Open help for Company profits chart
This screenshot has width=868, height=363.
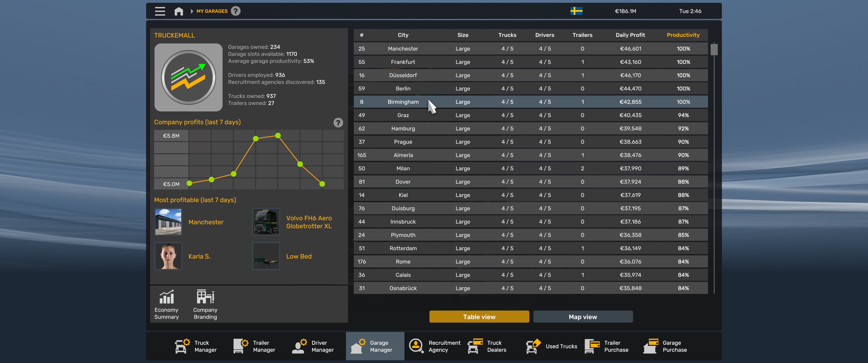pos(338,123)
